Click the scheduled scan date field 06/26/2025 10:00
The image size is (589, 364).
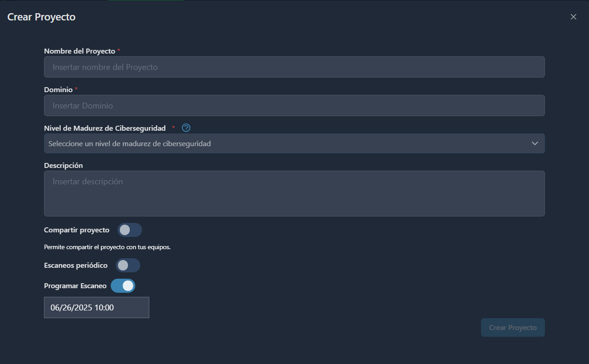97,308
